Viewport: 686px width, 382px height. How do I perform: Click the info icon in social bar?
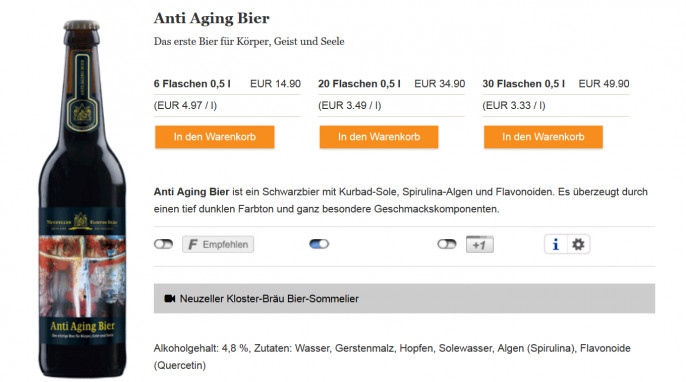coord(556,244)
